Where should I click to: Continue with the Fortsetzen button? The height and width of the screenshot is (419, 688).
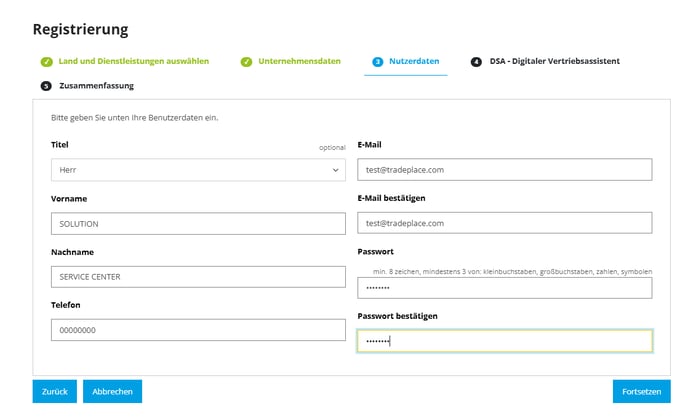(x=641, y=391)
